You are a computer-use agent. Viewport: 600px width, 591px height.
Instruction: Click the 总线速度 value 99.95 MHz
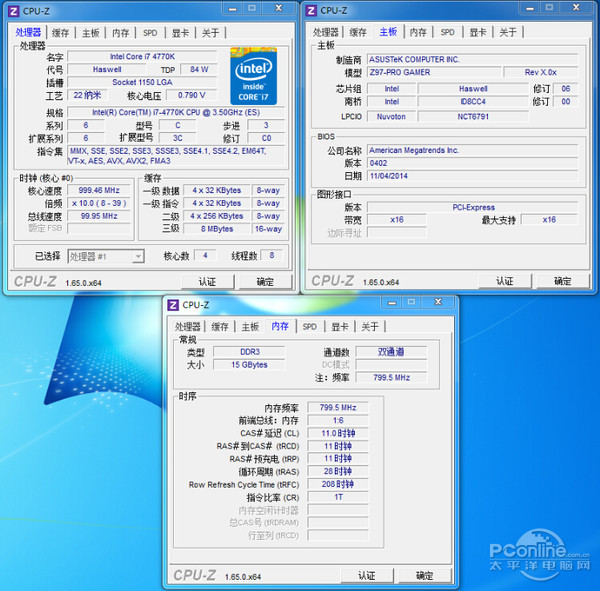click(99, 216)
